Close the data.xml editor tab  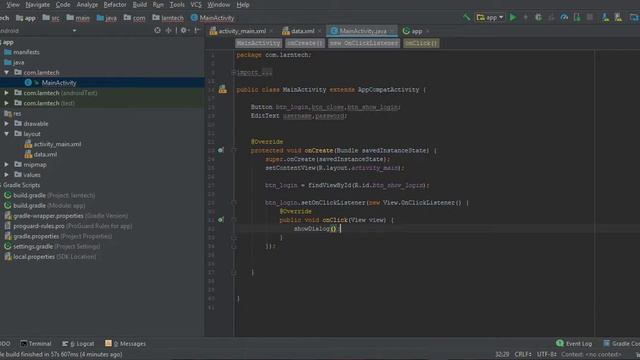pos(320,31)
